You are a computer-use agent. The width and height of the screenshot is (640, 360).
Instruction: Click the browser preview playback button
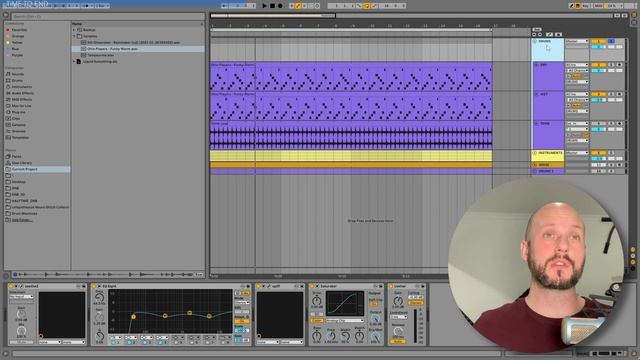[x=15, y=275]
